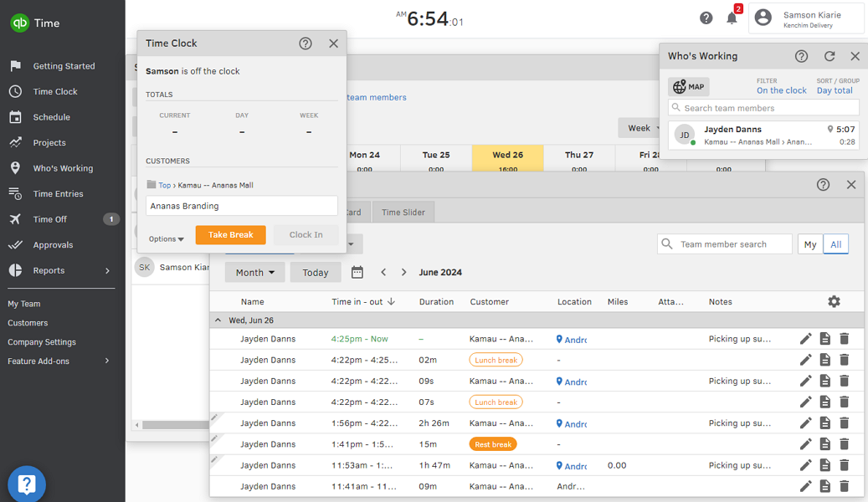Change the On the clock filter
Image resolution: width=868 pixels, height=502 pixels.
tap(782, 90)
